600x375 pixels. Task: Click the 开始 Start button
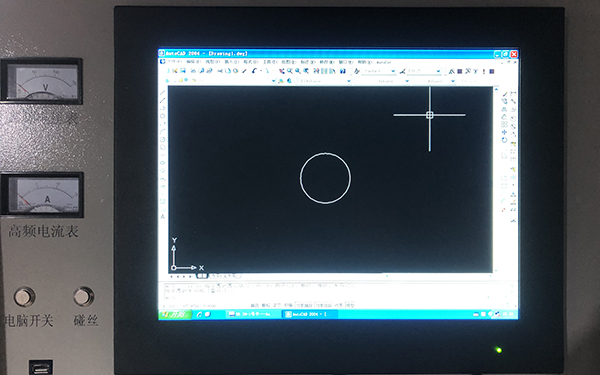click(175, 314)
